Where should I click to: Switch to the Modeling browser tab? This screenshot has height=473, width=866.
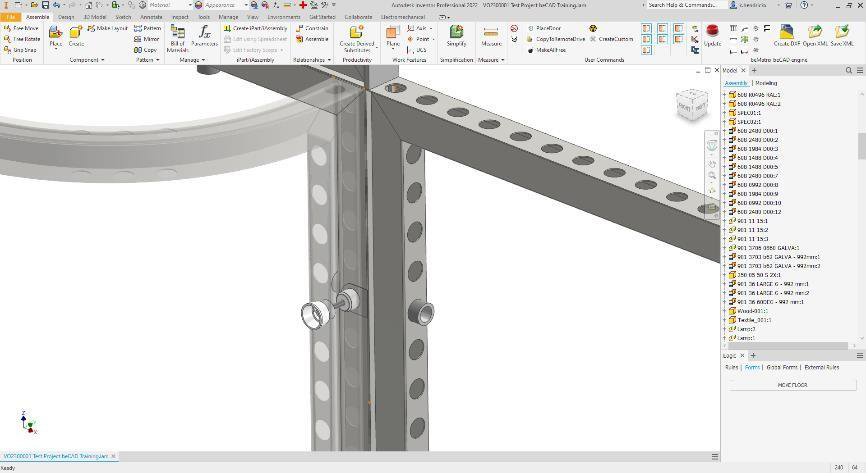[x=766, y=83]
